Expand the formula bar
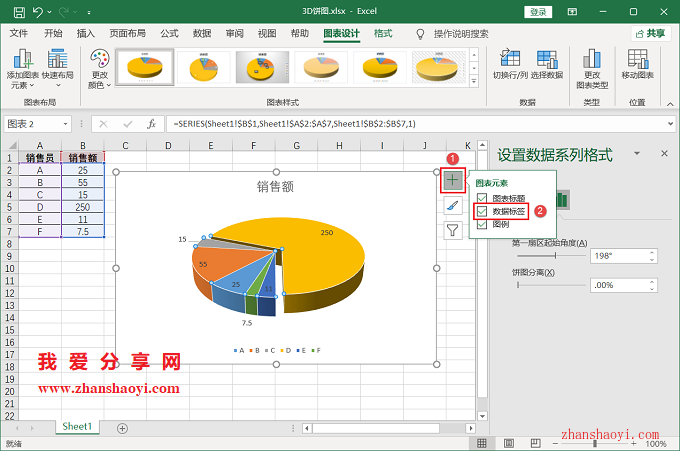This screenshot has width=680, height=451. tap(671, 124)
